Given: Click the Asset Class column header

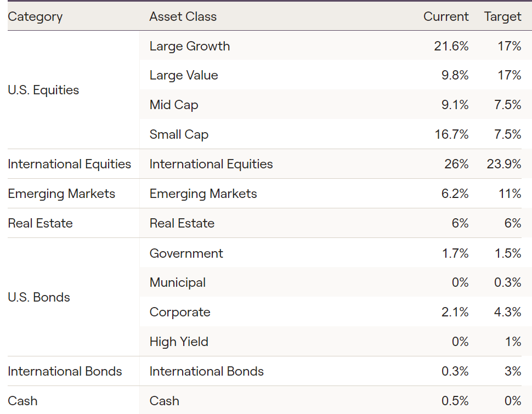Looking at the screenshot, I should click(183, 16).
